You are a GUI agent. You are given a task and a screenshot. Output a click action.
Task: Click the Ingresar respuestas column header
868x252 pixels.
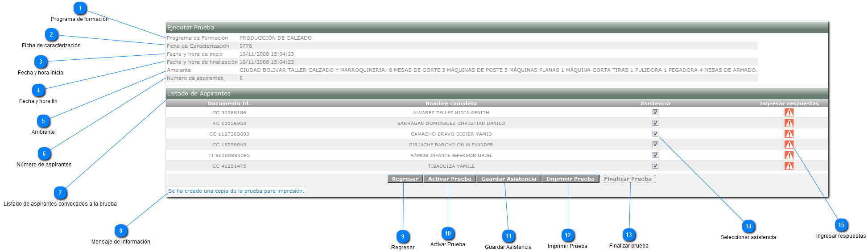coord(789,103)
